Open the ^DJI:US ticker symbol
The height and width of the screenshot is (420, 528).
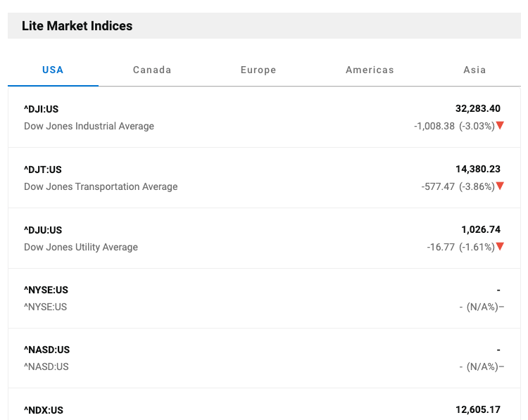pos(41,109)
